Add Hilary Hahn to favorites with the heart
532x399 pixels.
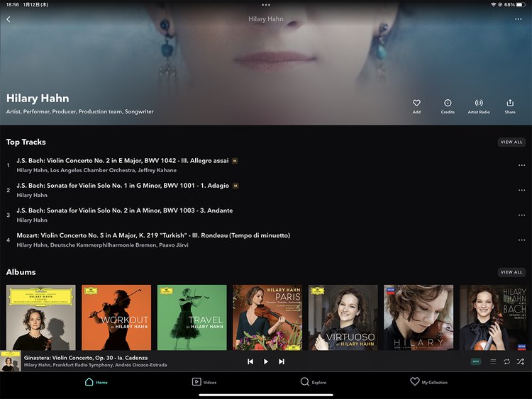click(416, 106)
